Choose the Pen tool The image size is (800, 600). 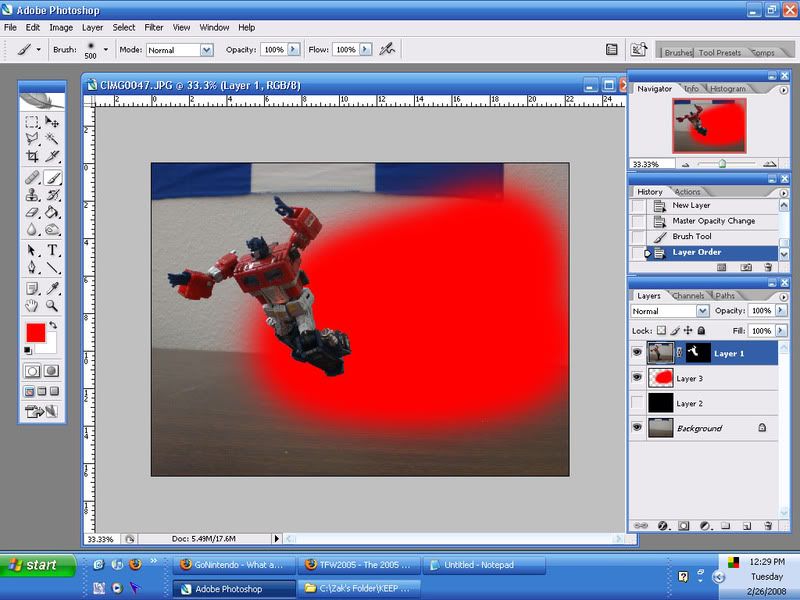point(32,267)
